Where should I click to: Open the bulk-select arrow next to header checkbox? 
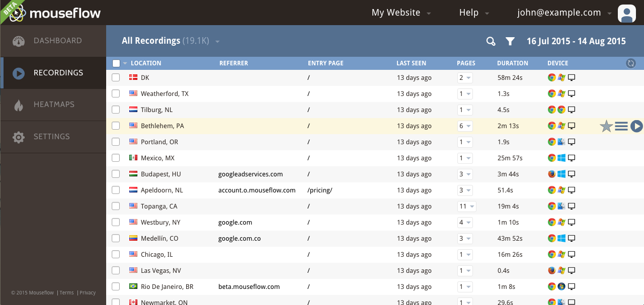click(x=125, y=63)
